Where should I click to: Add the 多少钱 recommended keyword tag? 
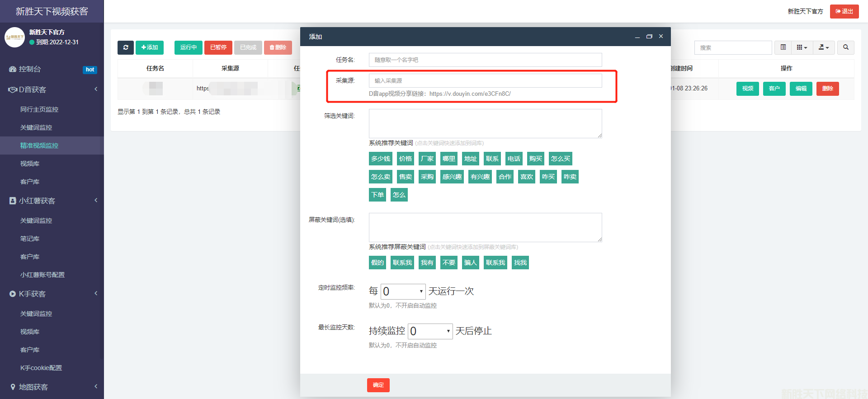380,159
